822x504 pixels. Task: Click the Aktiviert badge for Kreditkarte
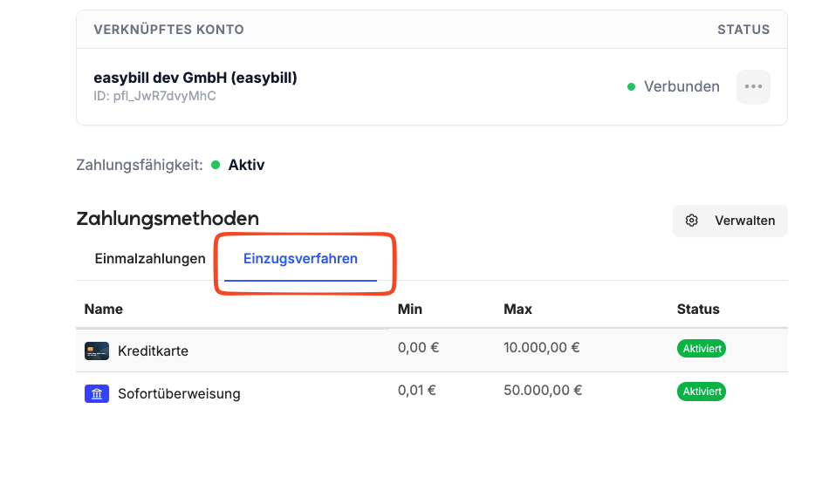pos(702,349)
